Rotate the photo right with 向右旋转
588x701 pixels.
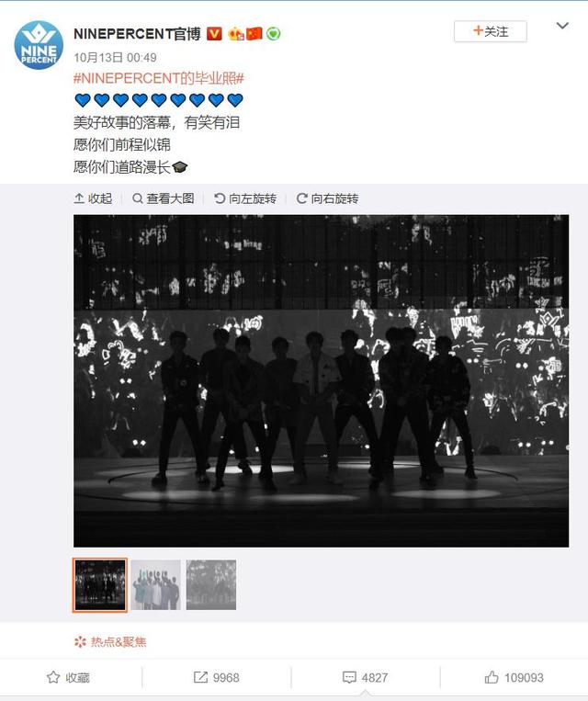[x=327, y=198]
